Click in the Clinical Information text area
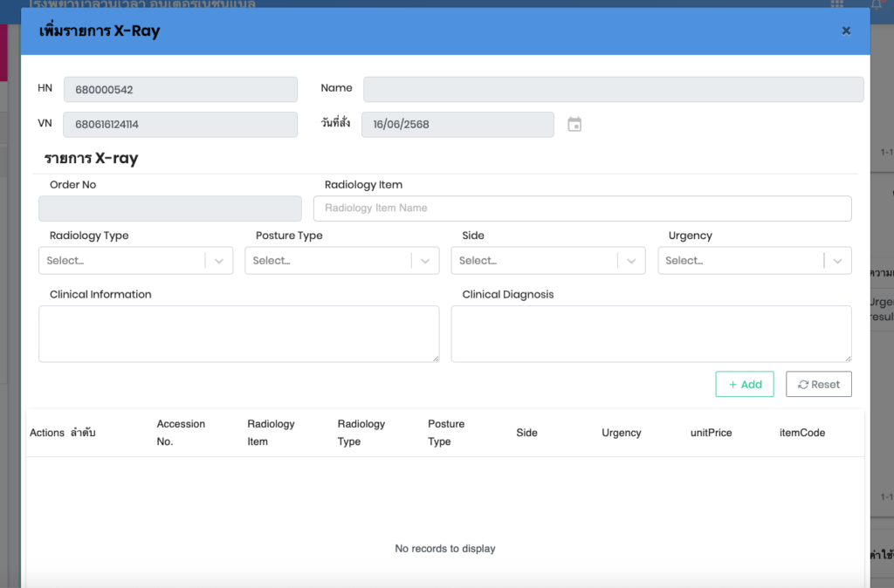This screenshot has height=588, width=894. tap(238, 333)
